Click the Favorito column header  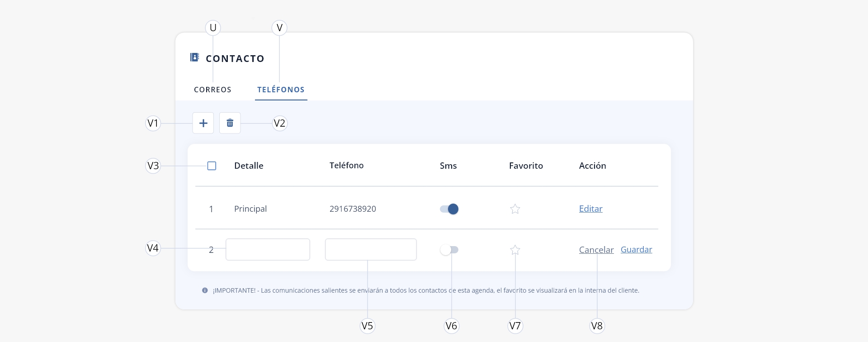pyautogui.click(x=526, y=166)
